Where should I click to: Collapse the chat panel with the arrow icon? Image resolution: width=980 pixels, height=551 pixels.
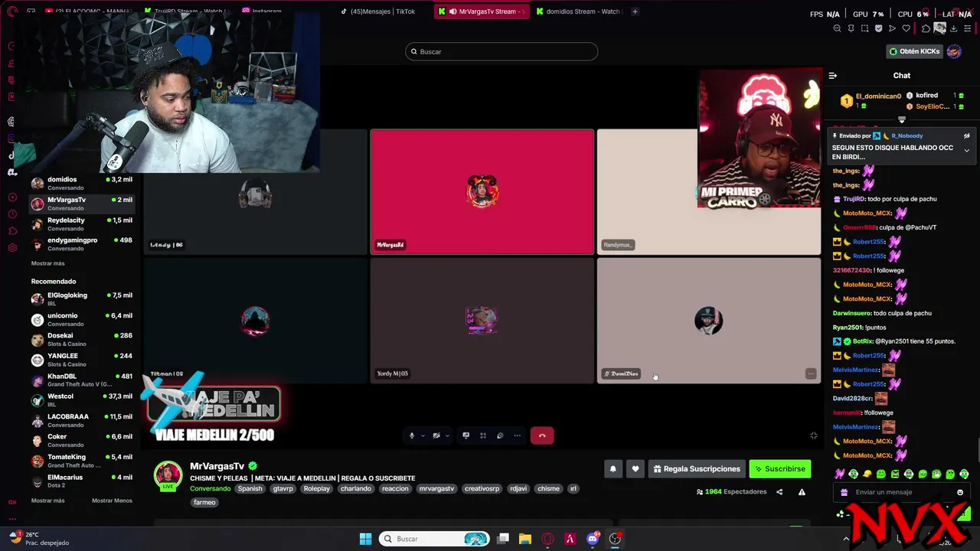click(833, 75)
